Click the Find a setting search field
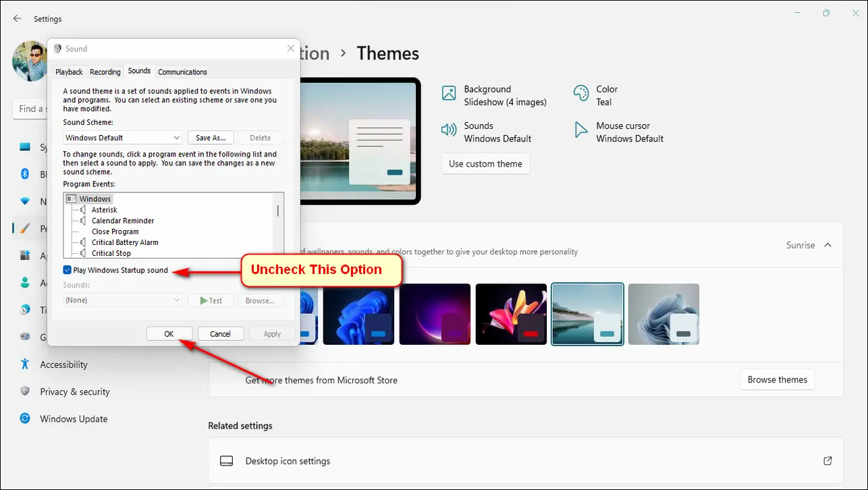Viewport: 868px width, 490px height. (30, 109)
